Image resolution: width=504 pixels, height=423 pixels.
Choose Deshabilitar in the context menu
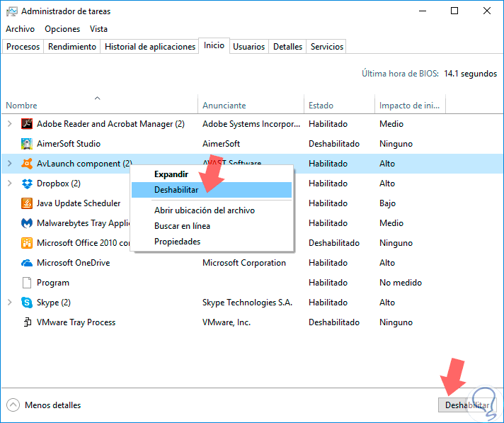coord(212,190)
